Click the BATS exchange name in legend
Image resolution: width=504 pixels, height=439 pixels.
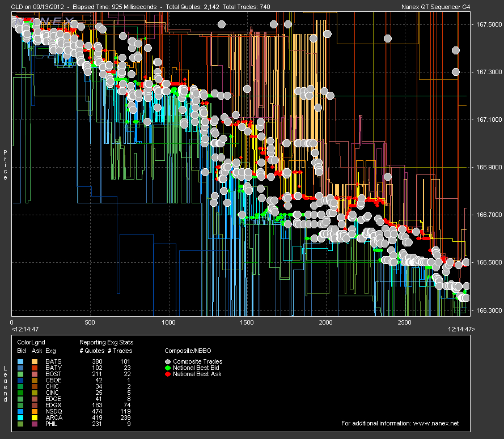click(x=53, y=361)
